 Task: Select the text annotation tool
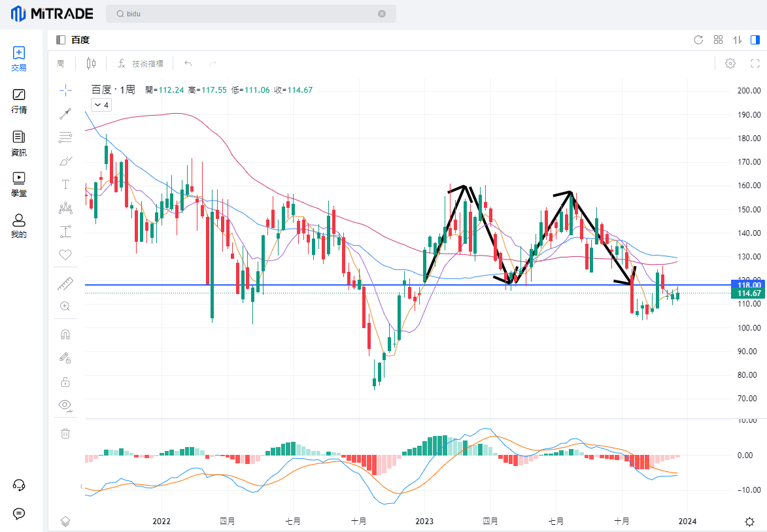point(65,184)
